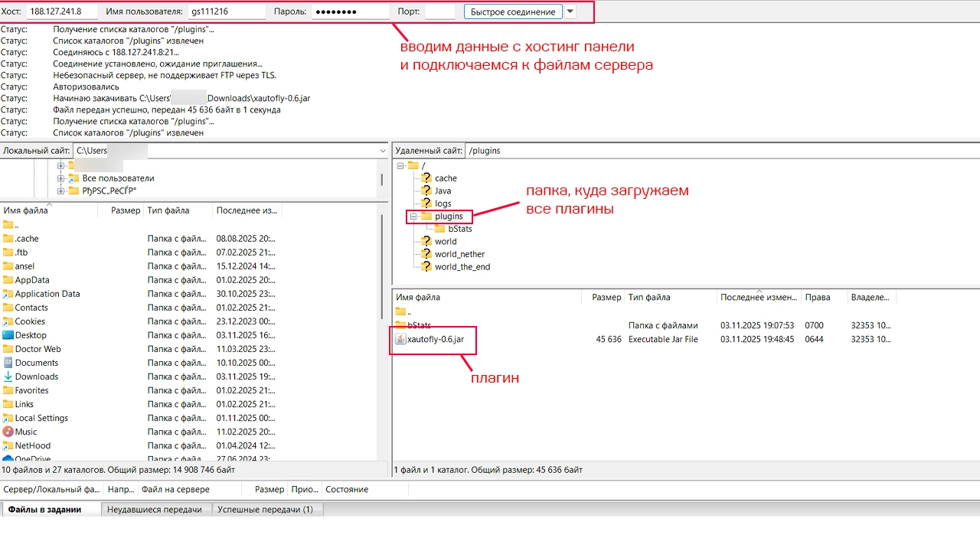Select the Application Data shortcut icon
The image size is (980, 551).
coord(8,294)
